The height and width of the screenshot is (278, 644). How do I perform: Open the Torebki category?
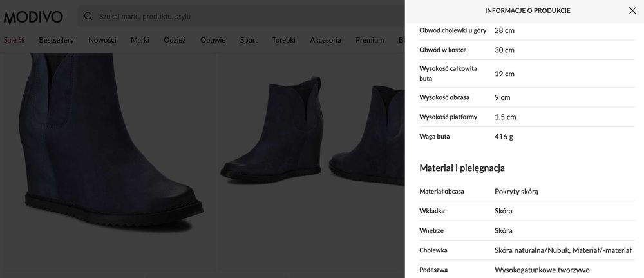[283, 40]
